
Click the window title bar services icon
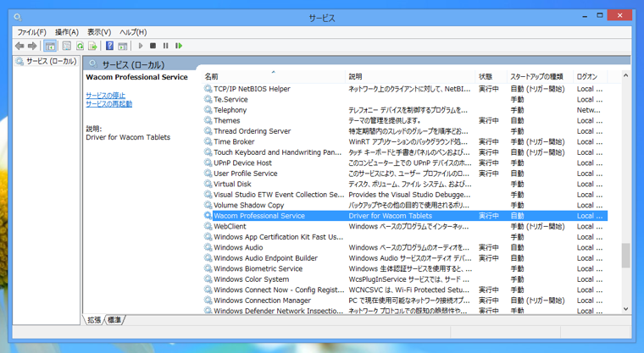click(18, 17)
